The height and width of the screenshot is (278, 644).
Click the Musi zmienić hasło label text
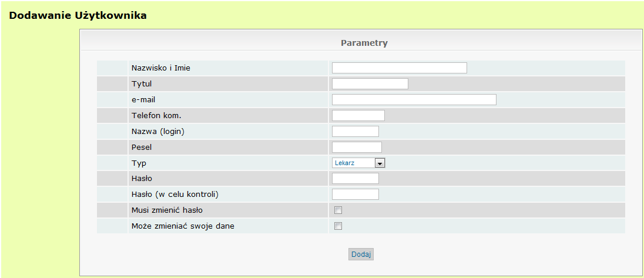tap(167, 210)
